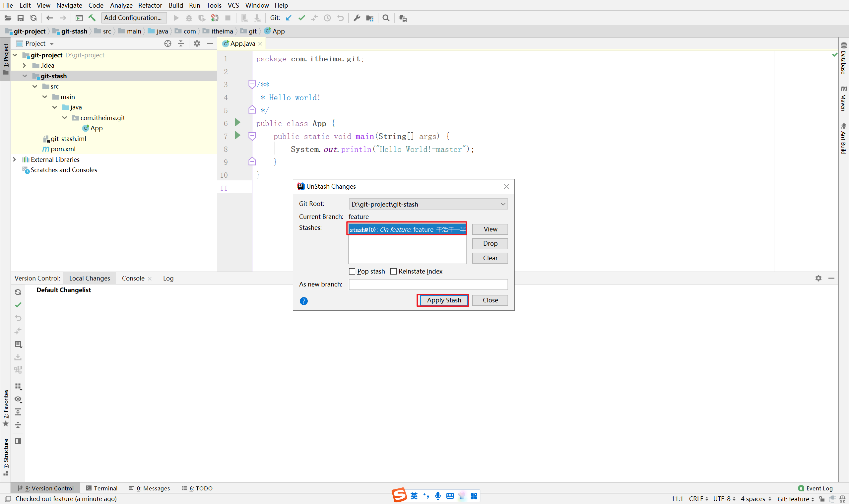Click the help question mark in dialog
The width and height of the screenshot is (849, 504).
(303, 301)
